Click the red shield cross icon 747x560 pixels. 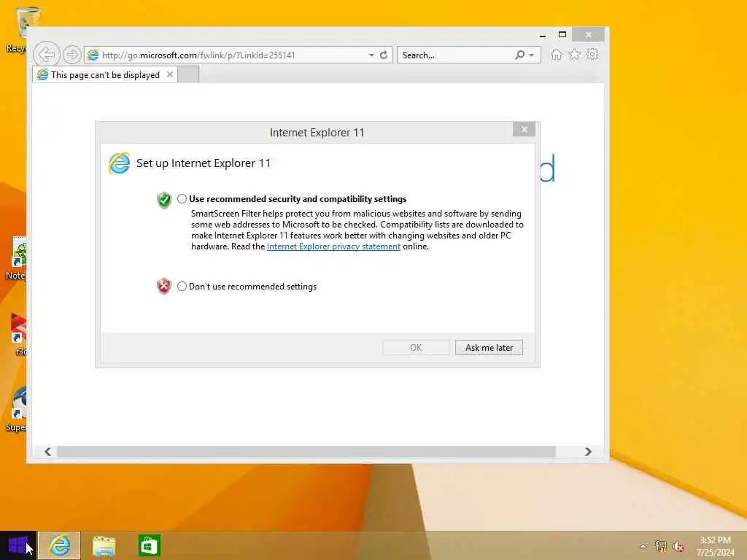[x=164, y=286]
